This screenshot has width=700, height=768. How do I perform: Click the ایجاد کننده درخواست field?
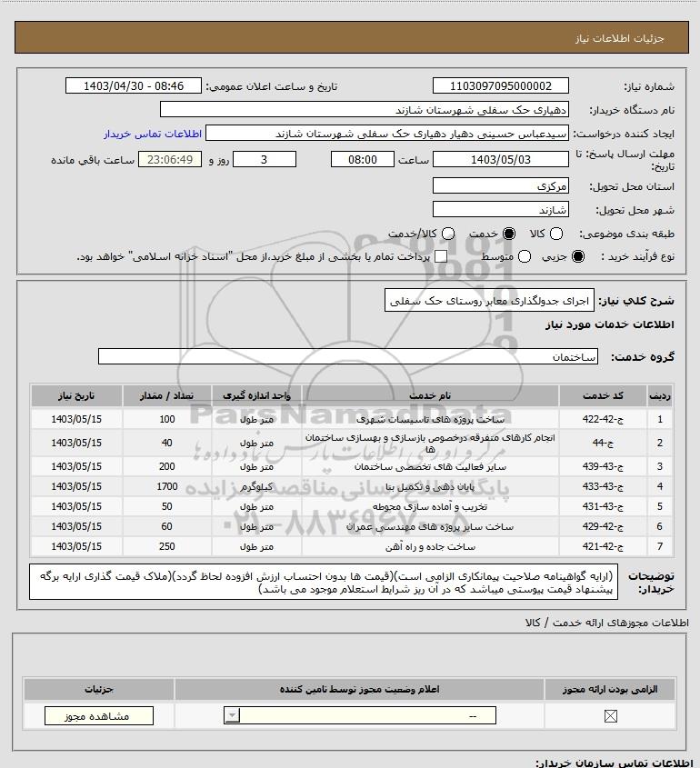click(x=387, y=134)
